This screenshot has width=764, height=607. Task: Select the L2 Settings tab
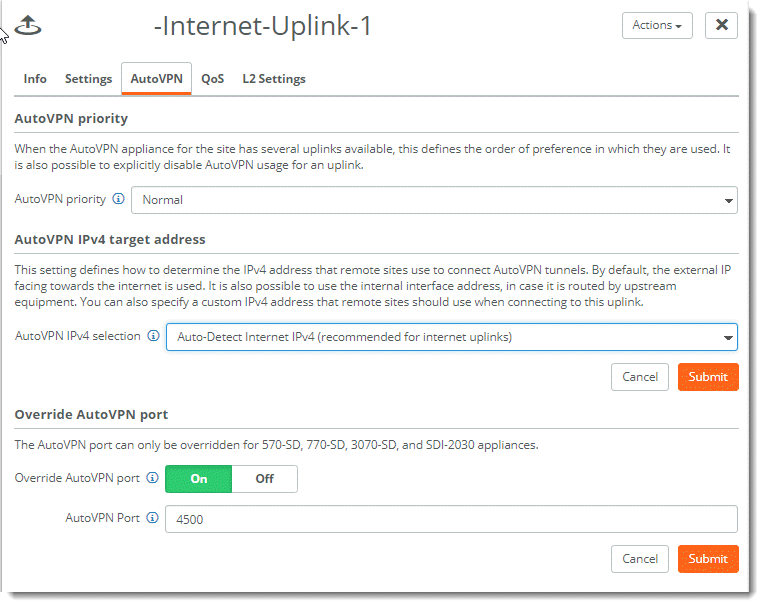tap(274, 79)
